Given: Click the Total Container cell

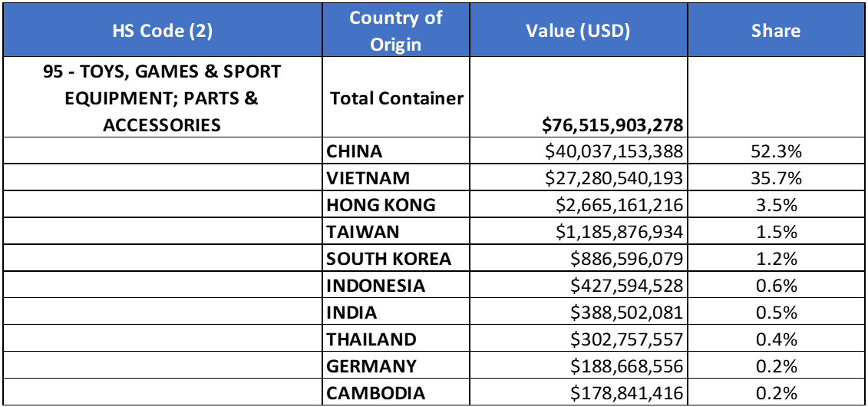Looking at the screenshot, I should coord(396,98).
